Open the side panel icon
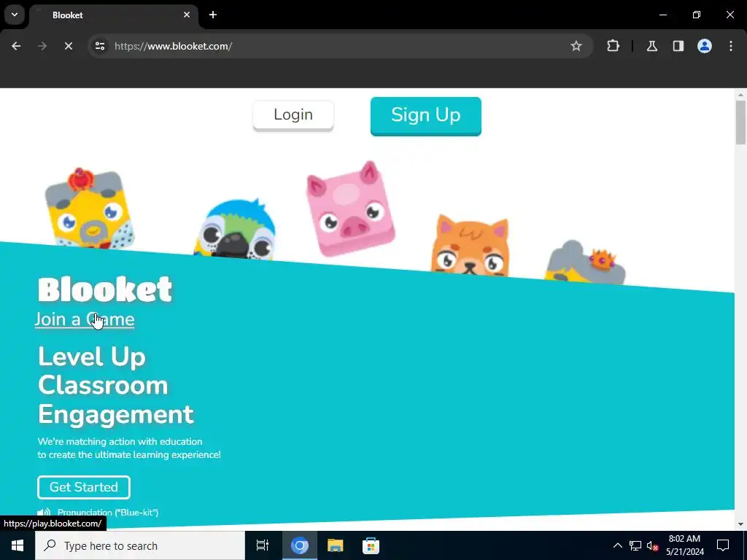 [678, 46]
